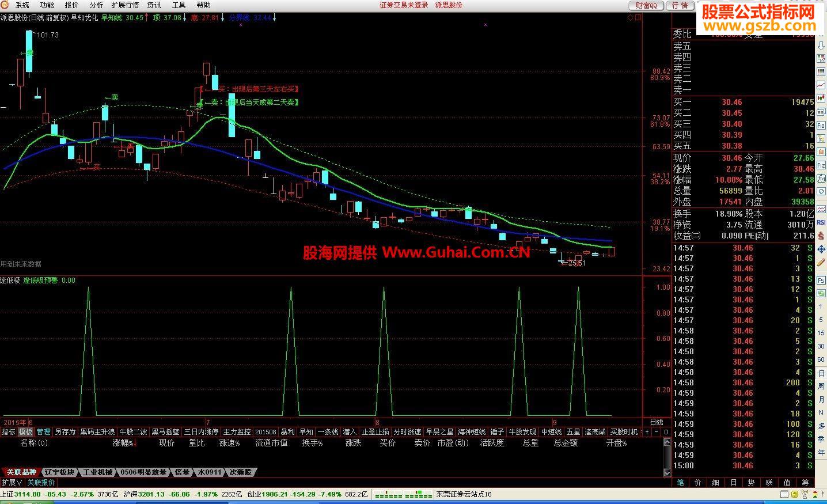This screenshot has width=827, height=504.
Task: Select the 周 weekly period
Action: (821, 386)
